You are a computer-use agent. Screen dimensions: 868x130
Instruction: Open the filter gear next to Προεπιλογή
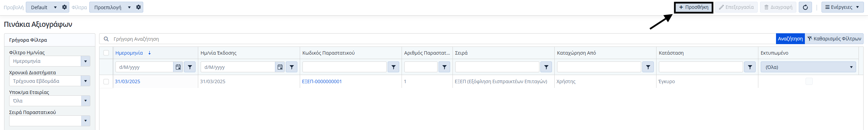tap(138, 7)
